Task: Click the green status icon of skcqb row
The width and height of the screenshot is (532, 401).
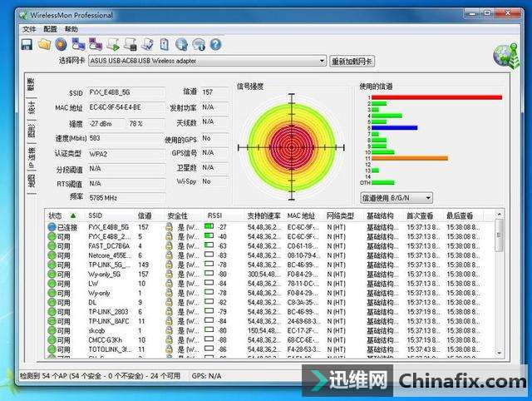Action: 52,330
